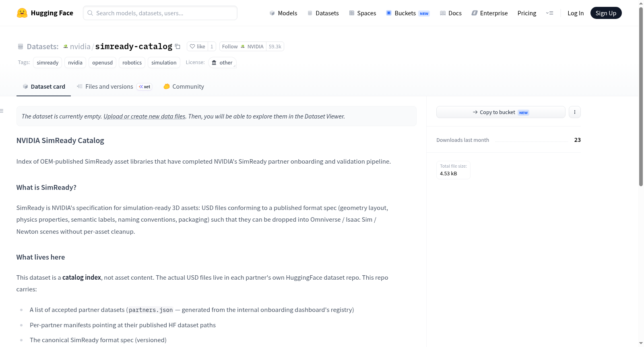Click the 59.3k followers count
The height and width of the screenshot is (347, 644).
[275, 46]
